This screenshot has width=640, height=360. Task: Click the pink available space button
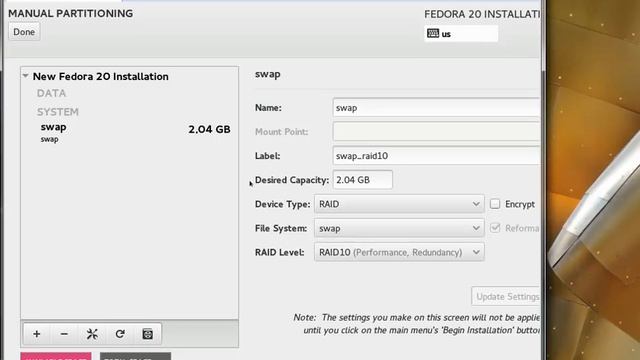point(56,356)
